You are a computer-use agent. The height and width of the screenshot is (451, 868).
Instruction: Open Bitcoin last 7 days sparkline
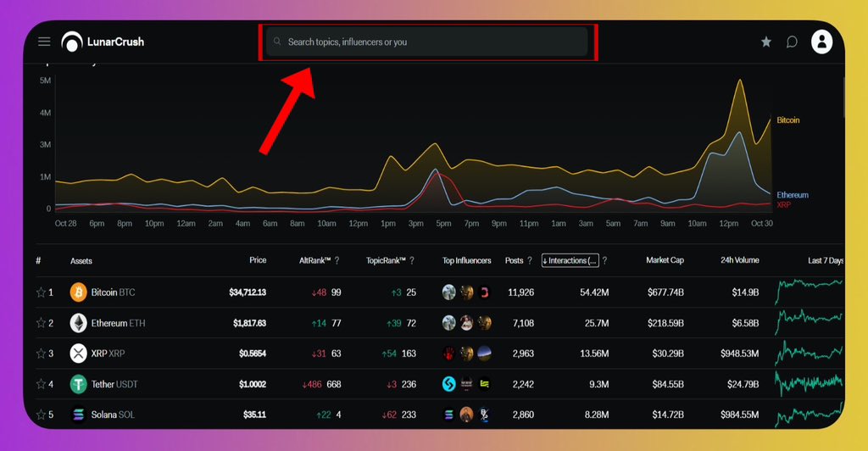[x=809, y=292]
